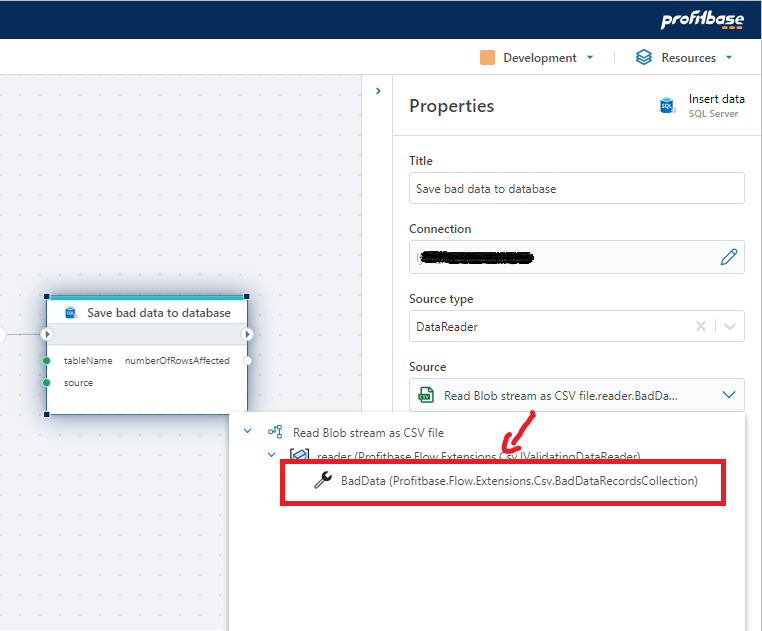Click the Resources layers icon
762x631 pixels.
pos(644,58)
